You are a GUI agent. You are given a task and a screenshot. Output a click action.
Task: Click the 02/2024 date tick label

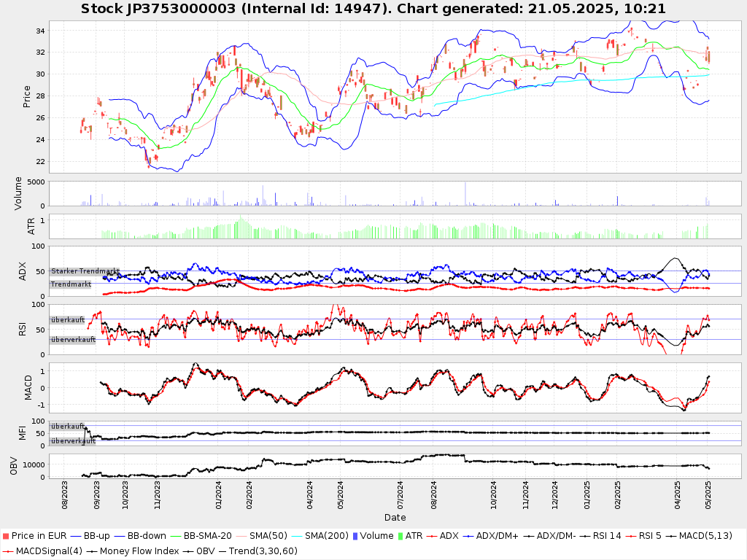click(249, 495)
